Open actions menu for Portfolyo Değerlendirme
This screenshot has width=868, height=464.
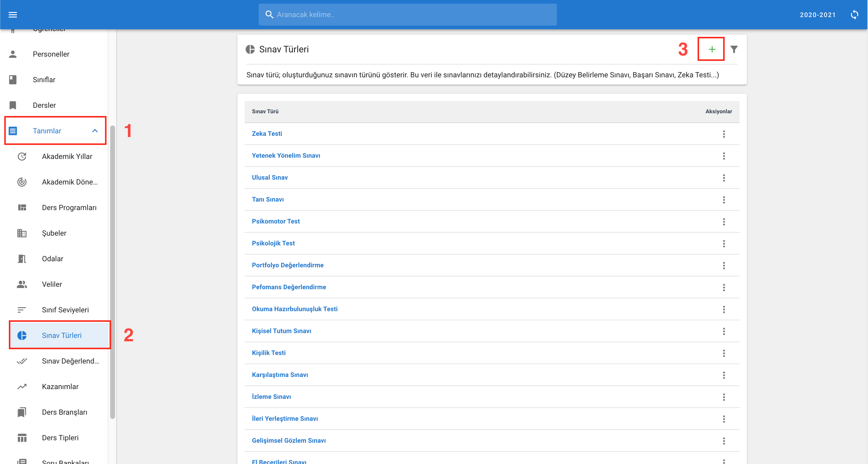724,265
